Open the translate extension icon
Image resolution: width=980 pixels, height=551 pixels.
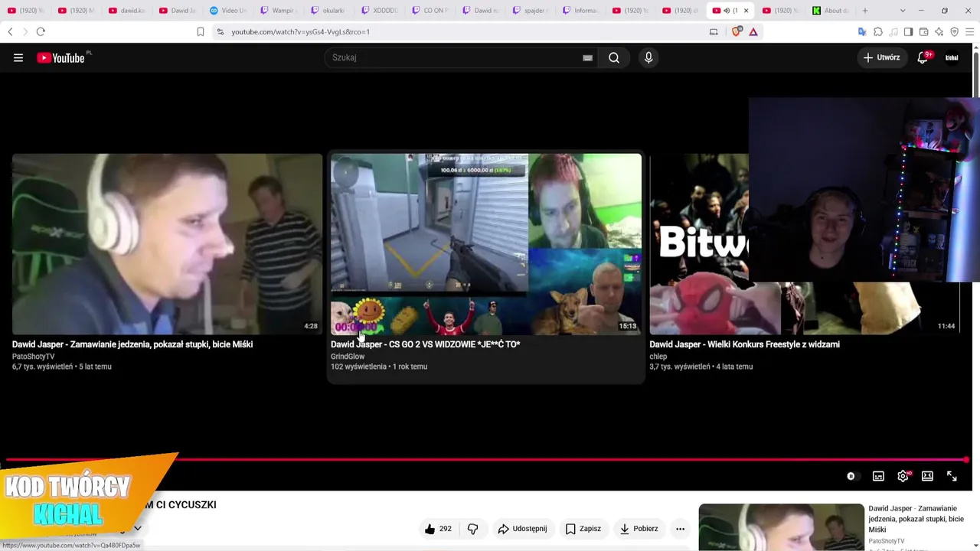[862, 31]
